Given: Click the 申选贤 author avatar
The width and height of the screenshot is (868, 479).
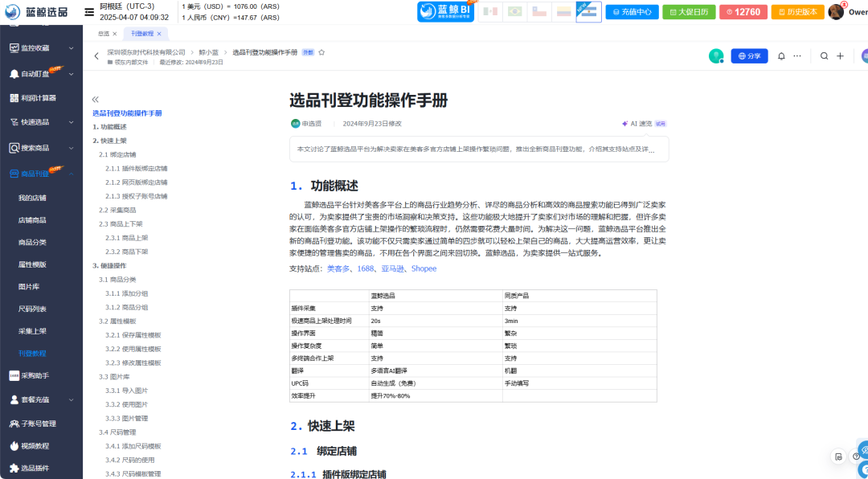Looking at the screenshot, I should pyautogui.click(x=296, y=124).
